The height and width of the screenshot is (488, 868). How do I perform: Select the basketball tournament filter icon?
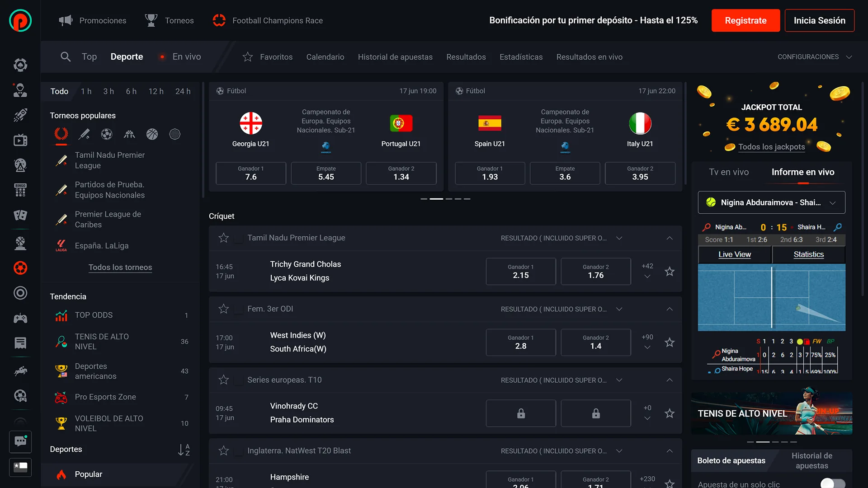point(152,134)
